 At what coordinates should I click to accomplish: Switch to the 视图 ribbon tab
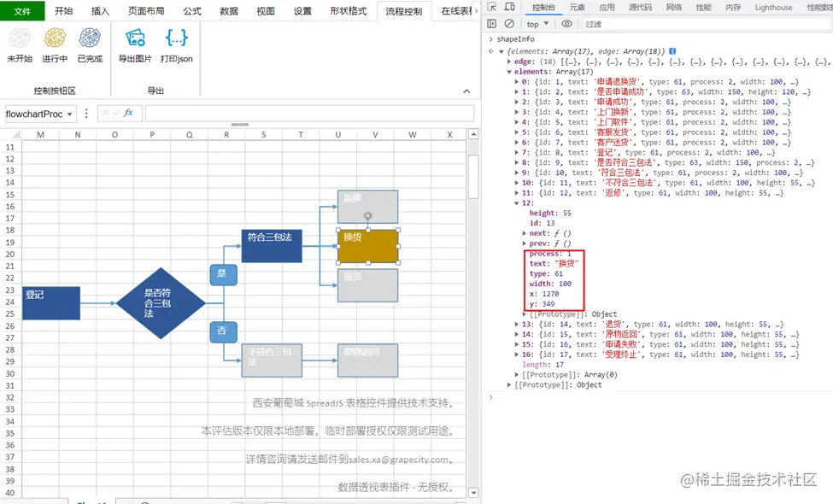pyautogui.click(x=266, y=10)
